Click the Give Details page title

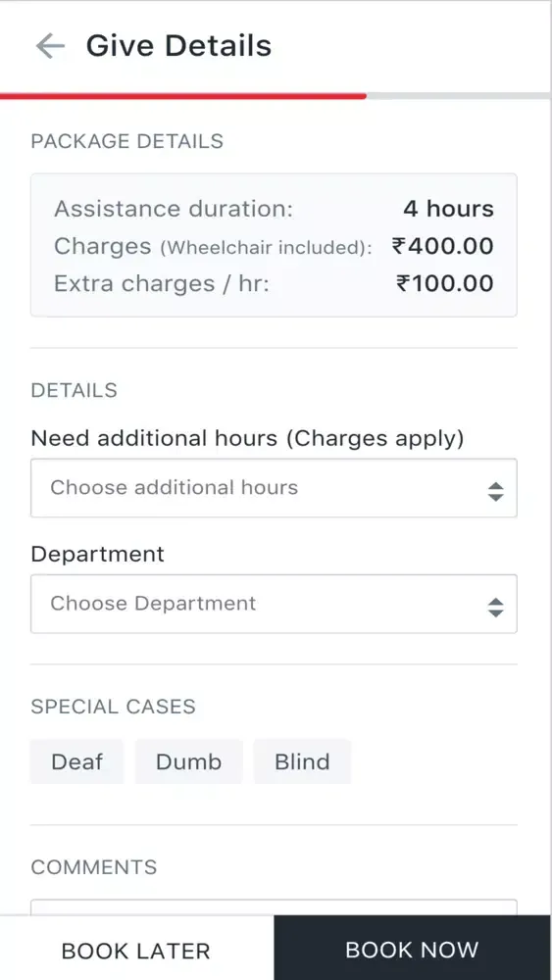tap(178, 46)
